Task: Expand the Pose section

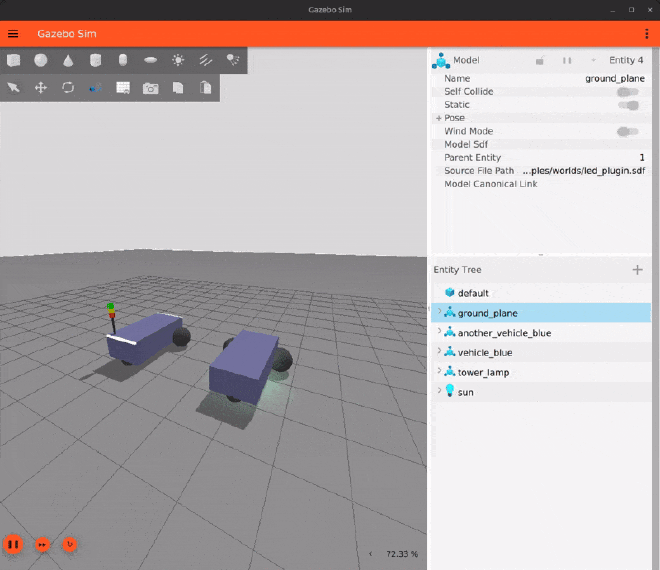Action: (x=439, y=118)
